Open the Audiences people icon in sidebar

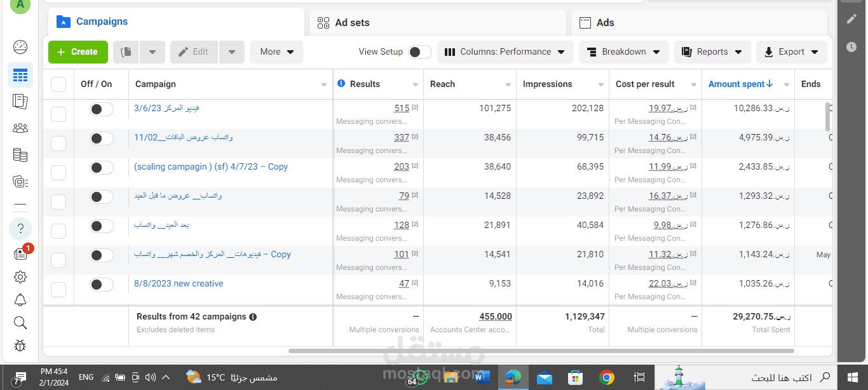pos(20,128)
